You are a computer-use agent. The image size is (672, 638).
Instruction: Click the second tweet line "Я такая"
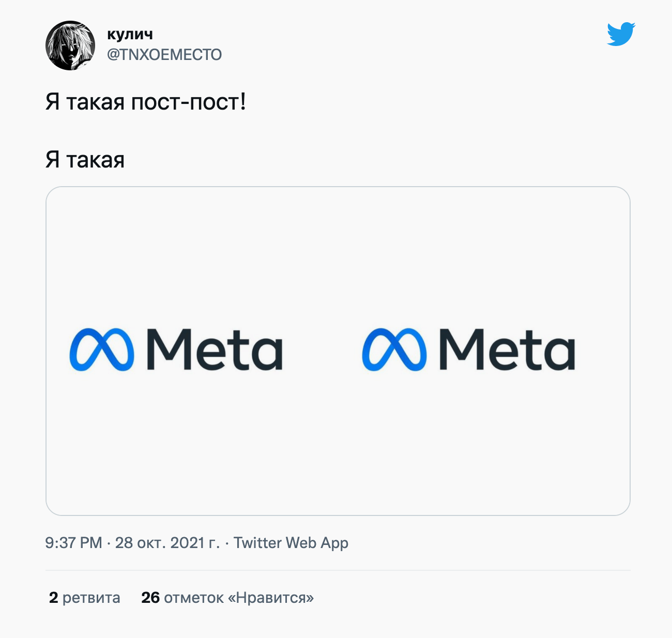(85, 160)
